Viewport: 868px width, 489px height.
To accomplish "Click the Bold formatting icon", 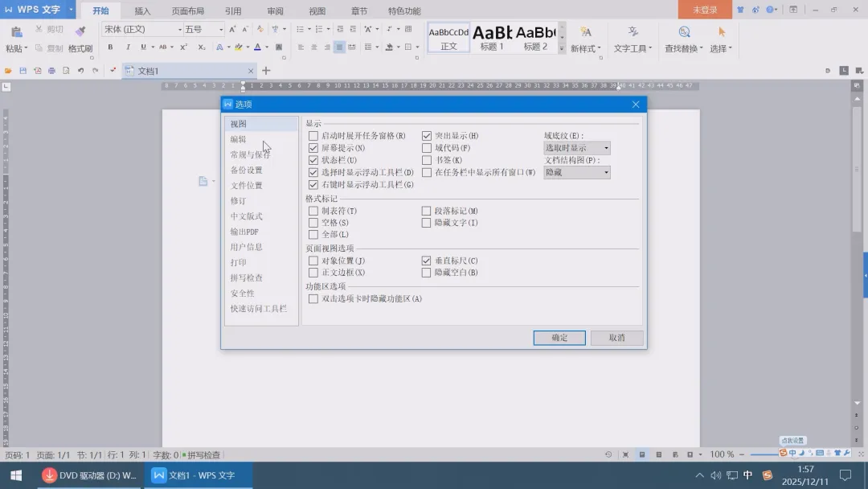I will (x=110, y=47).
